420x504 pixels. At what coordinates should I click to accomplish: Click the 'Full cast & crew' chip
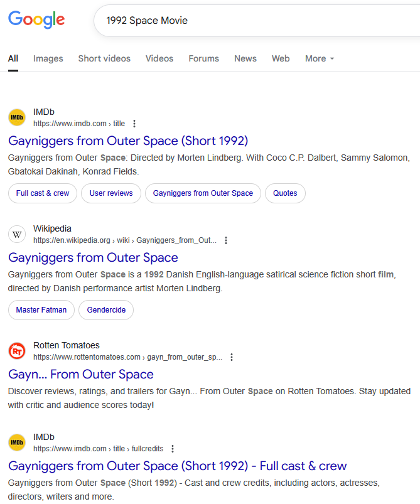click(43, 193)
